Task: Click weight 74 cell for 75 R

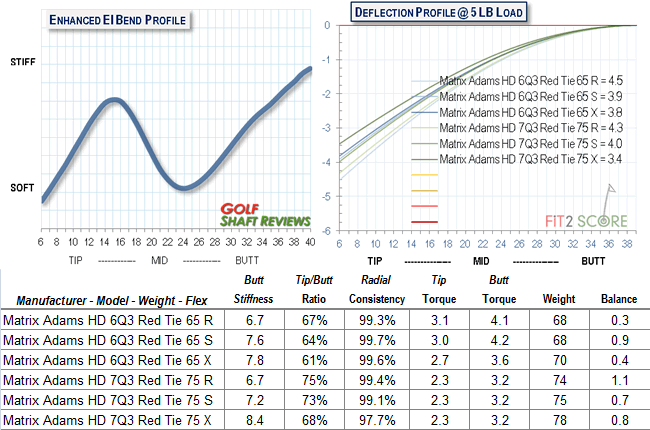Action: pyautogui.click(x=560, y=380)
